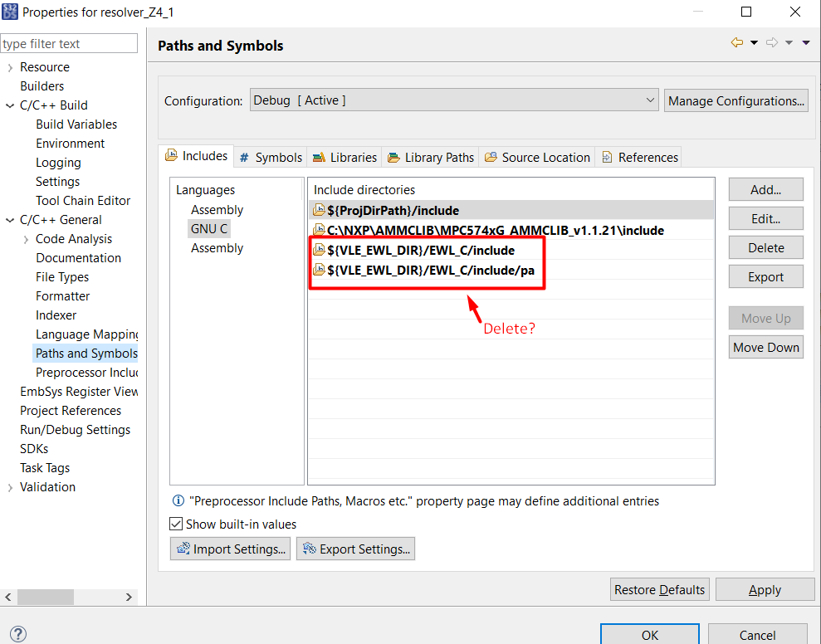This screenshot has width=821, height=644.
Task: Open the back history dropdown arrow
Action: (754, 43)
